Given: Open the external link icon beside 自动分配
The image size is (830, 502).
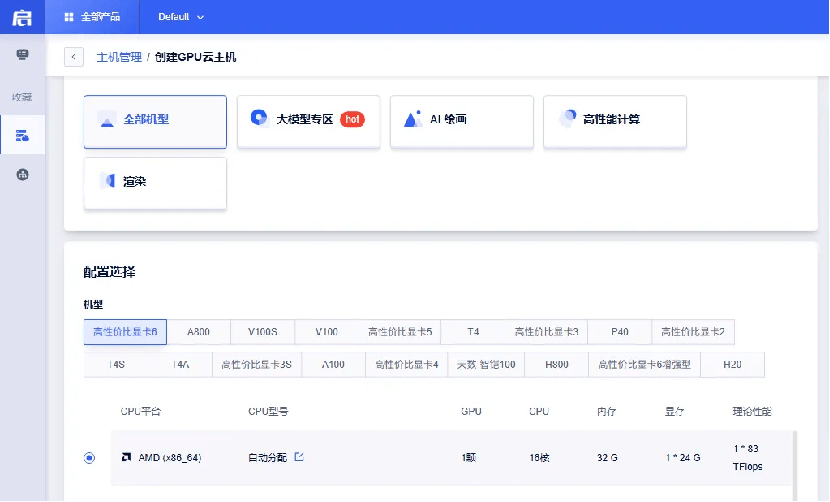Looking at the screenshot, I should [x=298, y=457].
